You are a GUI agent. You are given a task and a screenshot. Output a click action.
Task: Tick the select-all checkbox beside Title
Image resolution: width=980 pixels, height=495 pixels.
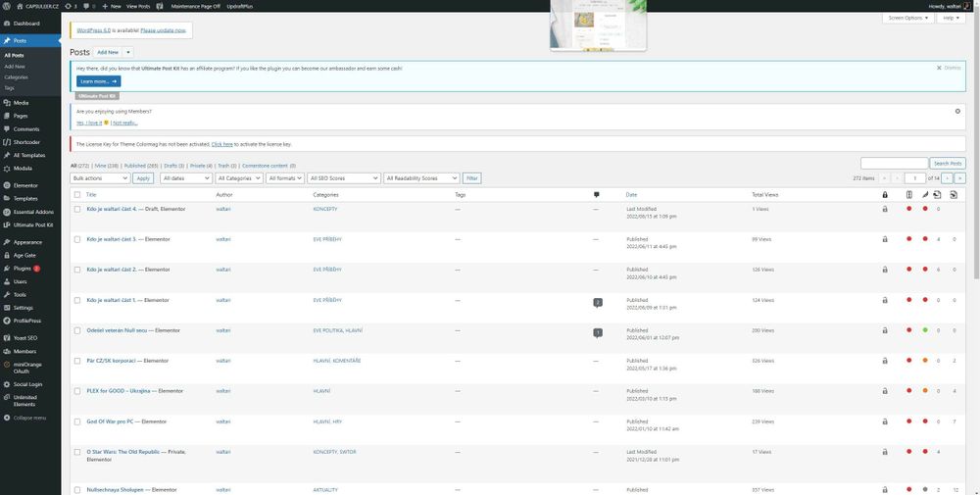pos(77,195)
